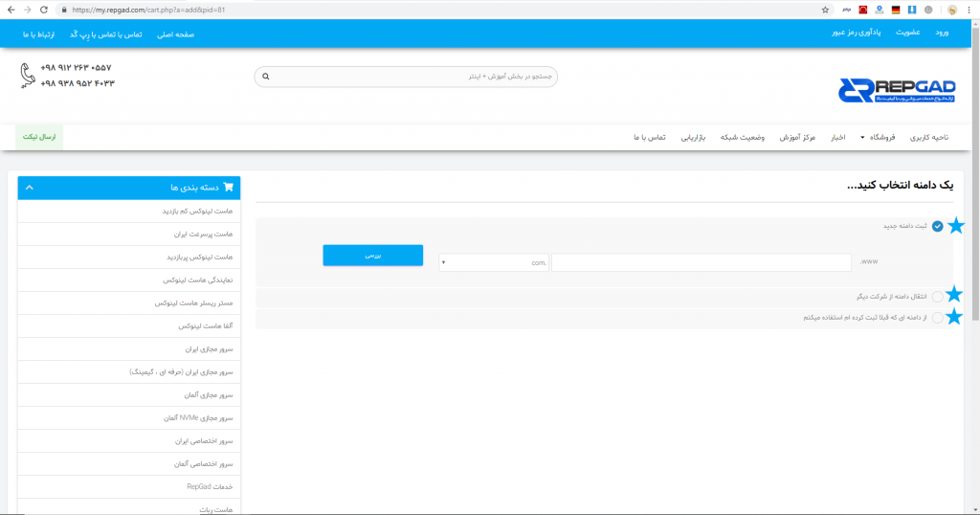Open the ناحیه کاربری menu item
The height and width of the screenshot is (515, 980).
928,138
